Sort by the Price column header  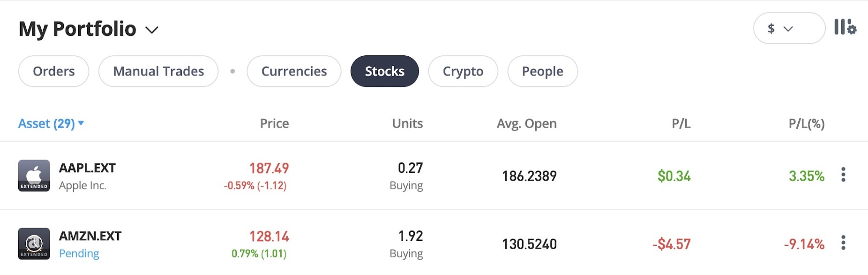pos(275,123)
